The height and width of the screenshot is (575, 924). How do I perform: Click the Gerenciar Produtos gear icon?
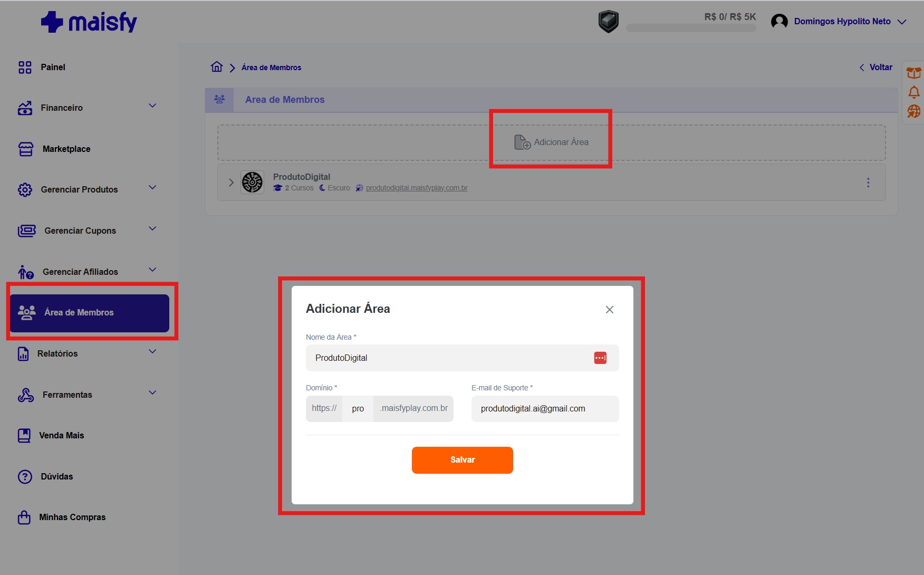pos(25,190)
